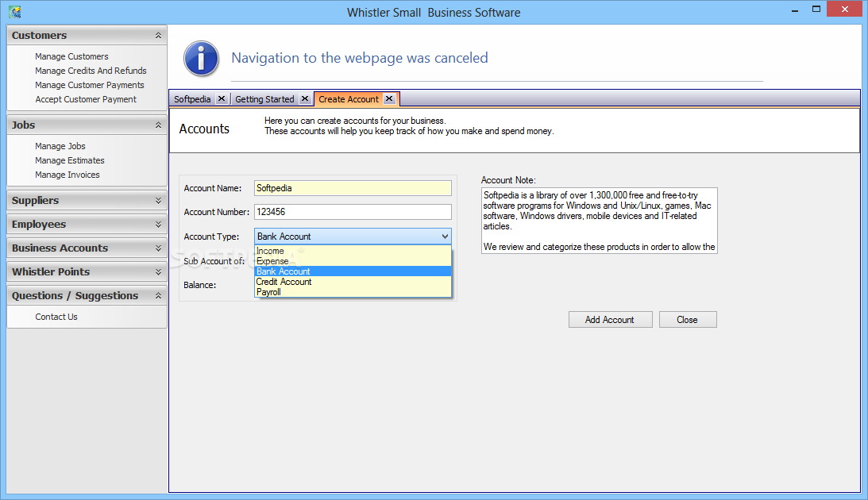The width and height of the screenshot is (868, 500).
Task: Open Manage Customers
Action: coord(71,56)
